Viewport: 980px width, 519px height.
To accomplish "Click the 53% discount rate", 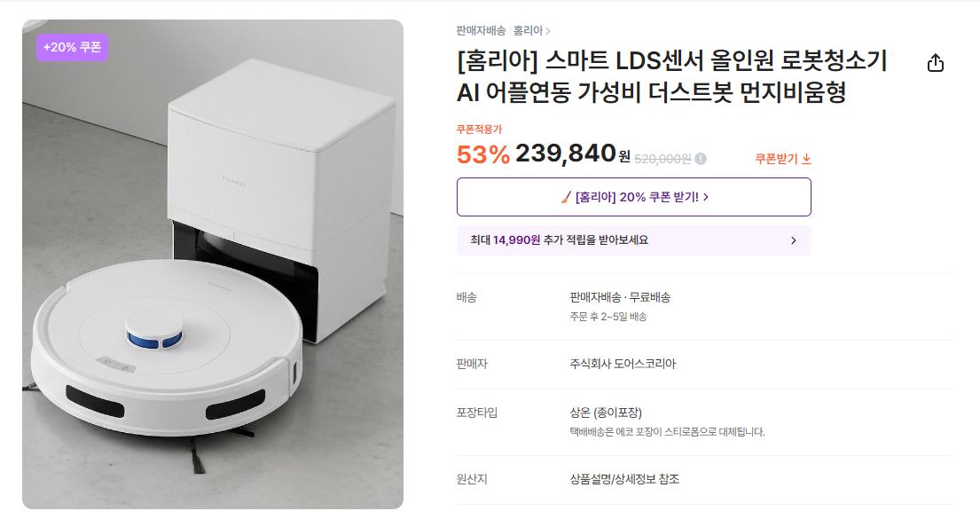I will [x=483, y=154].
